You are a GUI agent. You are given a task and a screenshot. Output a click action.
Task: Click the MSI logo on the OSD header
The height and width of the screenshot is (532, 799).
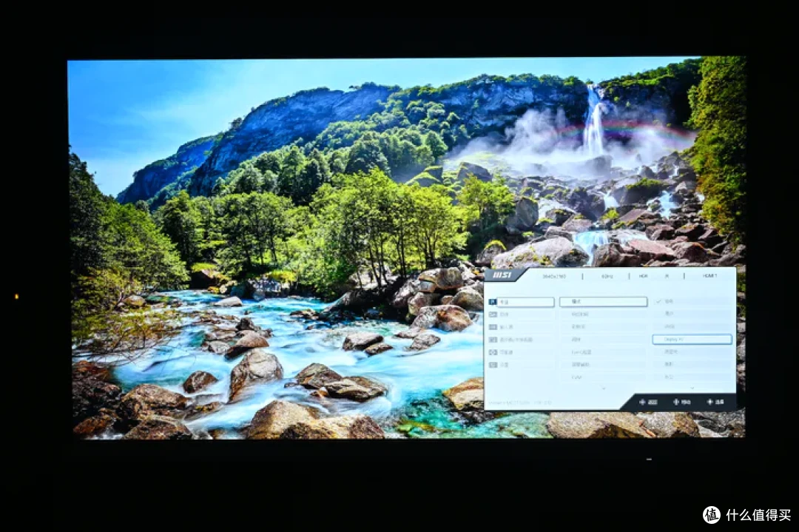(502, 275)
